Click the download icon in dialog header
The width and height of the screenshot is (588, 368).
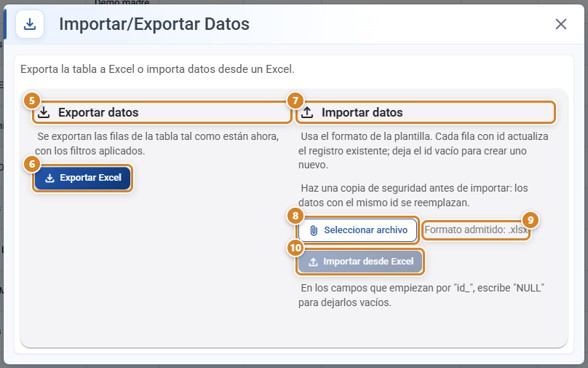coord(30,24)
